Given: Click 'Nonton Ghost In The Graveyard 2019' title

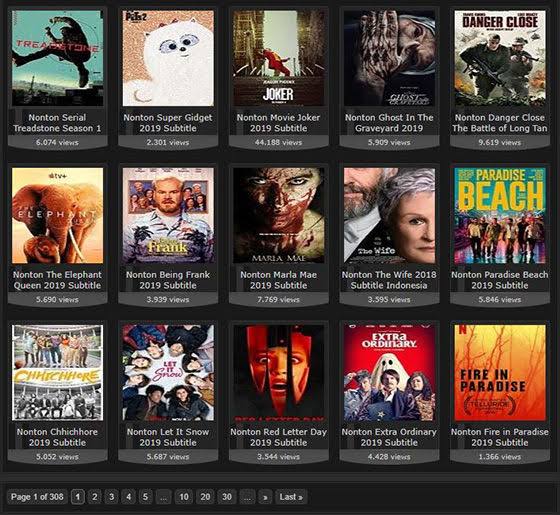Looking at the screenshot, I should tap(389, 123).
